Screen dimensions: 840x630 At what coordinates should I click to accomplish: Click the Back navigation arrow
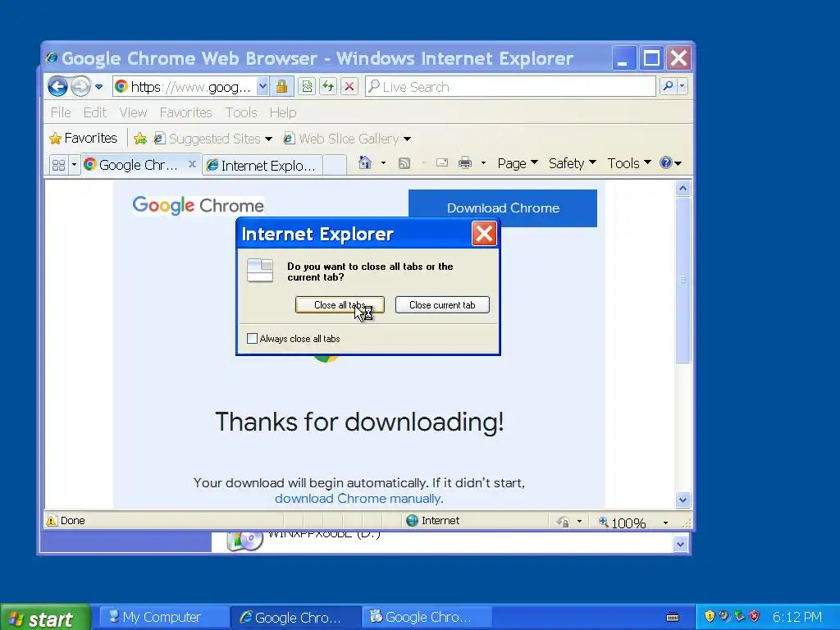point(58,86)
